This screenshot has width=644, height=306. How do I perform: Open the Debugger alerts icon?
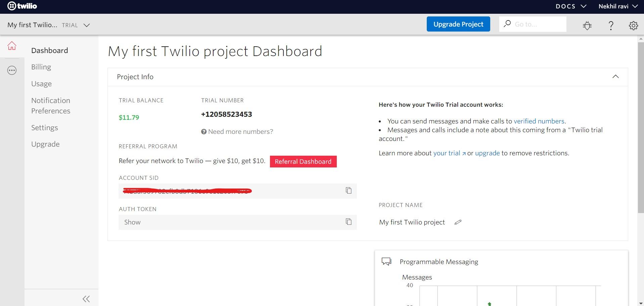587,25
